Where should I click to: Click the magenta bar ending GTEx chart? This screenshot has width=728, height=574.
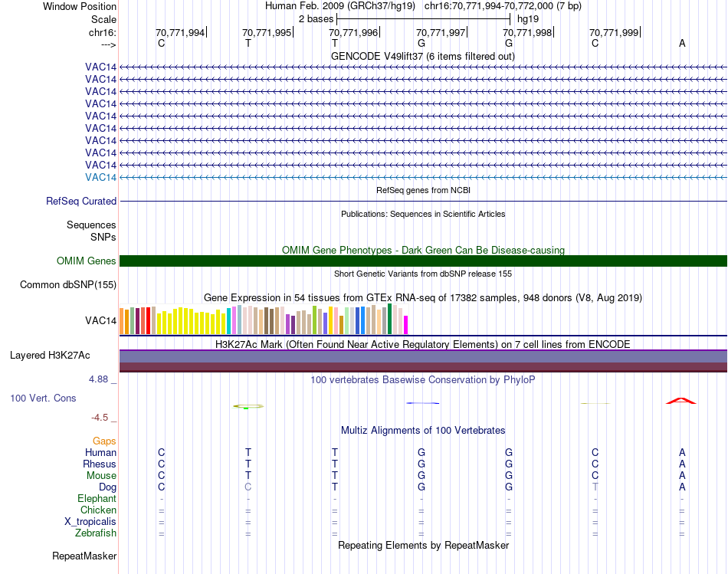coord(406,325)
